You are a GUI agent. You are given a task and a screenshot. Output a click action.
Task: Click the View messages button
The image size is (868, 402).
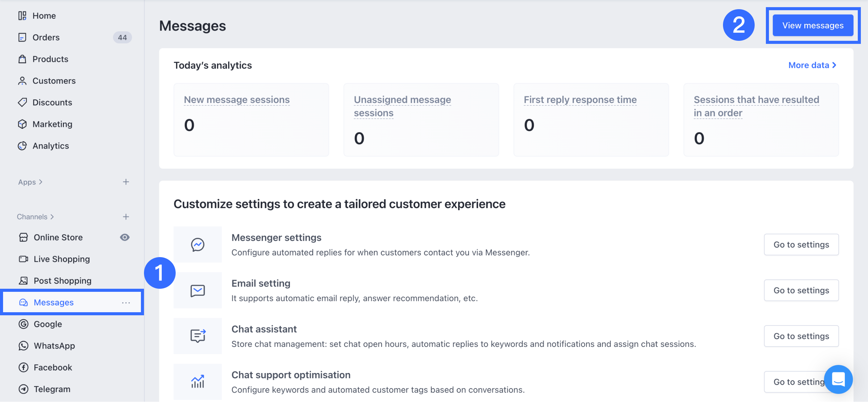point(813,26)
